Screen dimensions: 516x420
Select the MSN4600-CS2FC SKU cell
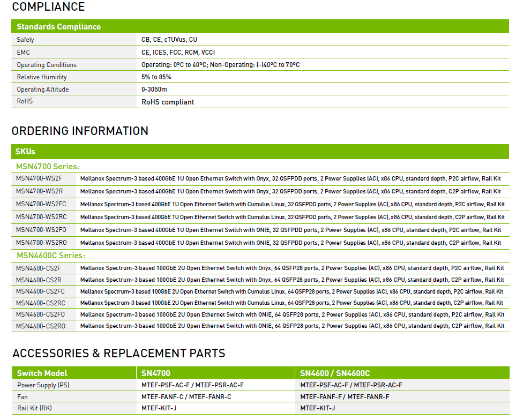coord(41,291)
